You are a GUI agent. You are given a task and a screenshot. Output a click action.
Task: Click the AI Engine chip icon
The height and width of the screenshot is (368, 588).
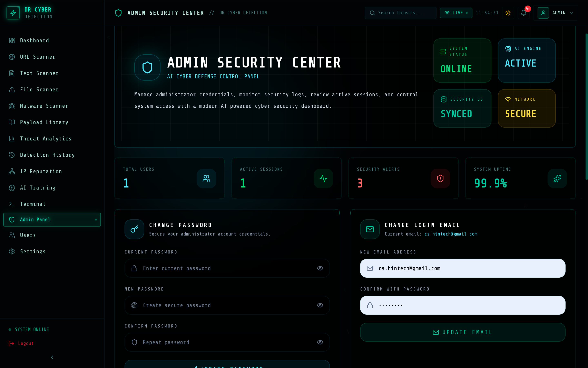(x=508, y=49)
